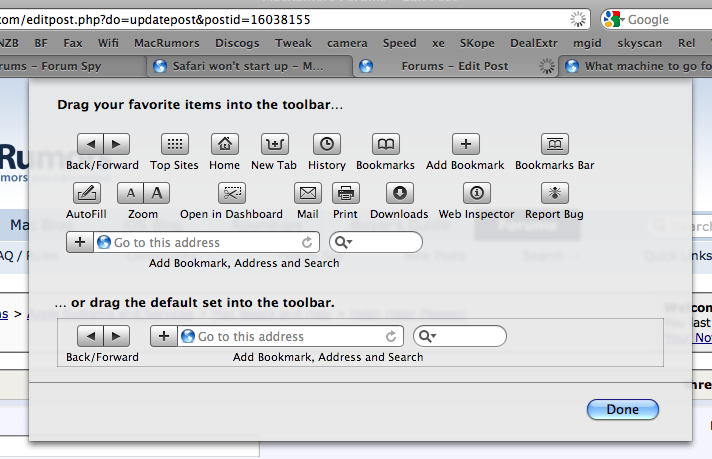Switch to the What machine to go for tab
The width and height of the screenshot is (712, 459).
click(636, 66)
